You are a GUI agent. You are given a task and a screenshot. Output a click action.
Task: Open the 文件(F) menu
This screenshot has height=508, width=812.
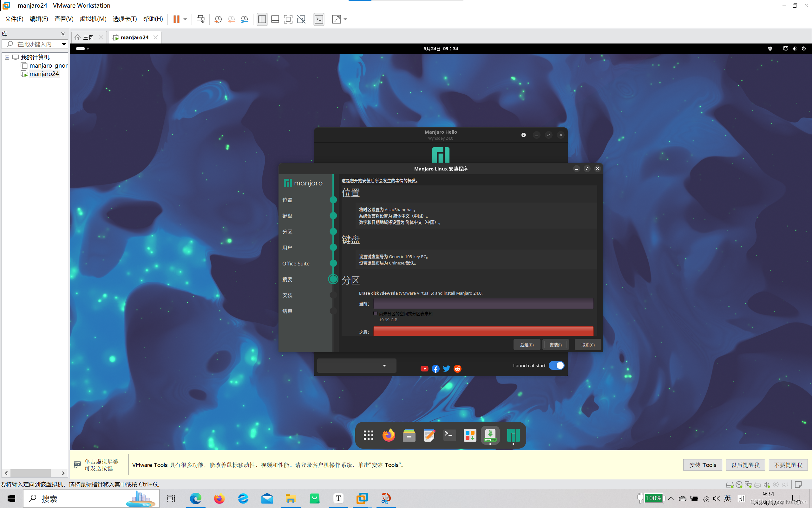14,19
